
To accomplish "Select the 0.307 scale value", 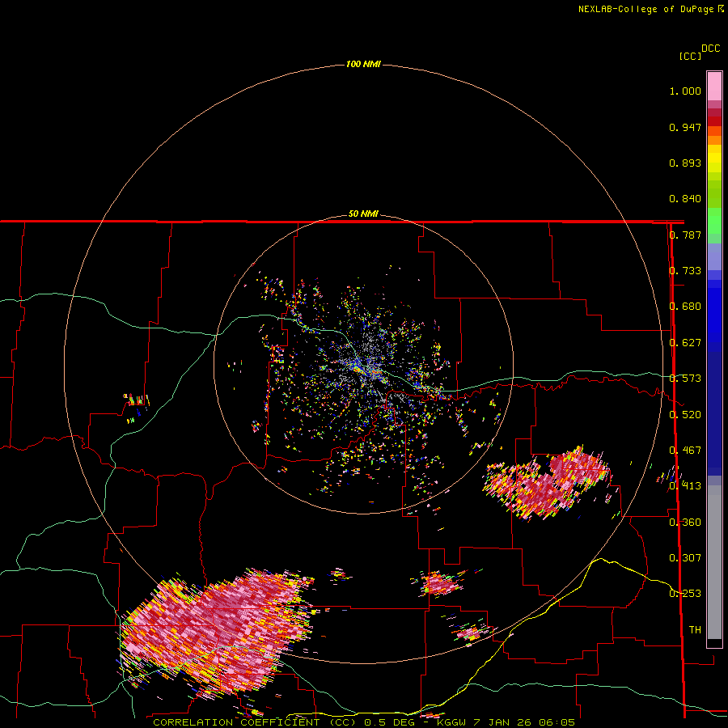I will 685,558.
